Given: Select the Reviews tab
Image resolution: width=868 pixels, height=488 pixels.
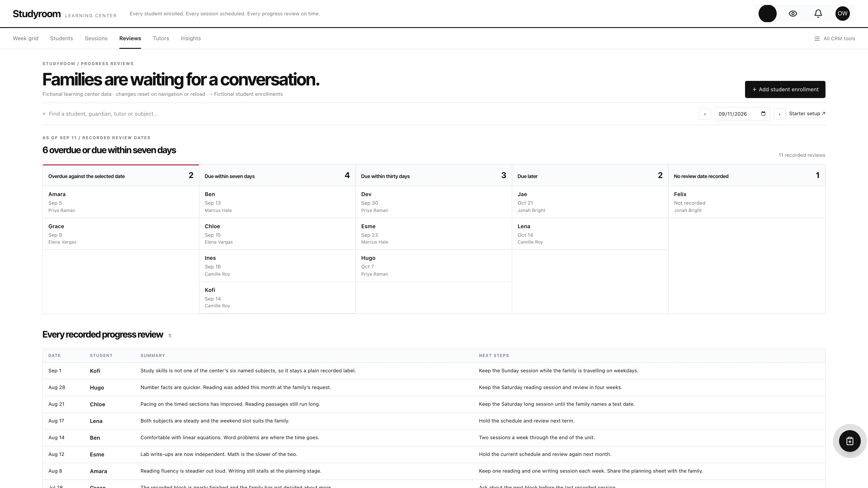Looking at the screenshot, I should (130, 38).
